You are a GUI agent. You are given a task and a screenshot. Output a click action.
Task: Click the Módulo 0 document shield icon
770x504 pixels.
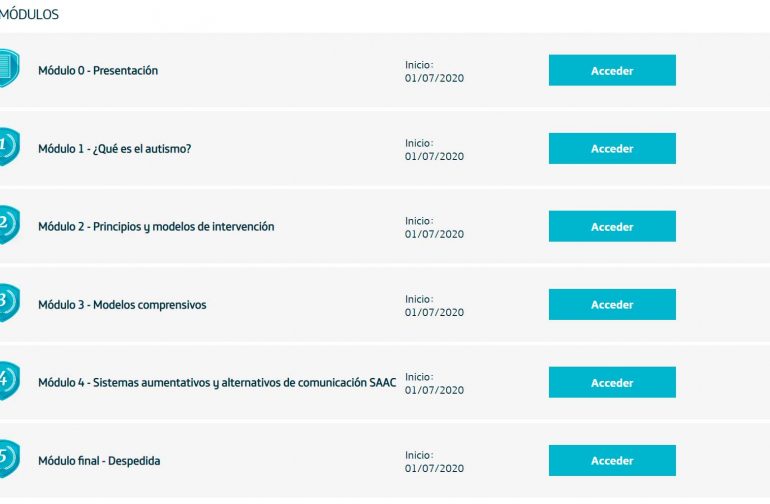(9, 68)
